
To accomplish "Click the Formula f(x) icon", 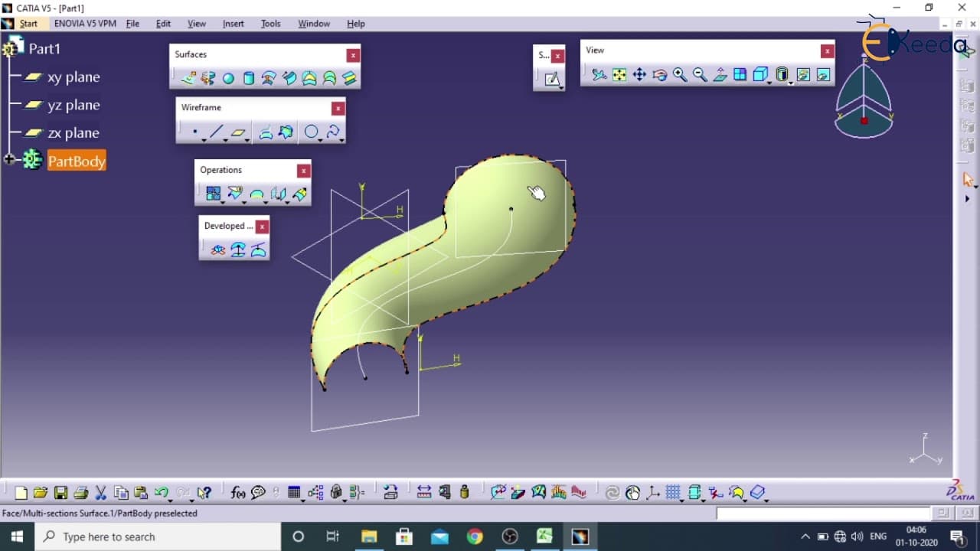I will [x=238, y=493].
